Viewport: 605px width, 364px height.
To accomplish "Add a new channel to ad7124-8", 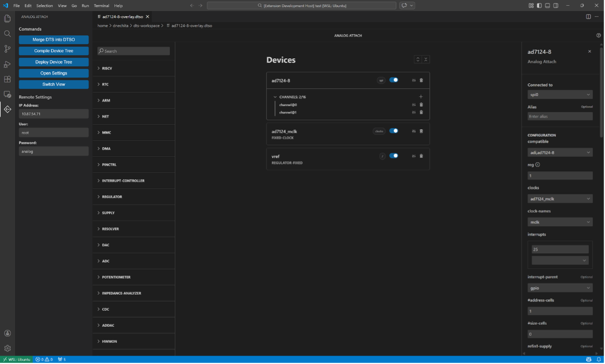I will point(421,96).
